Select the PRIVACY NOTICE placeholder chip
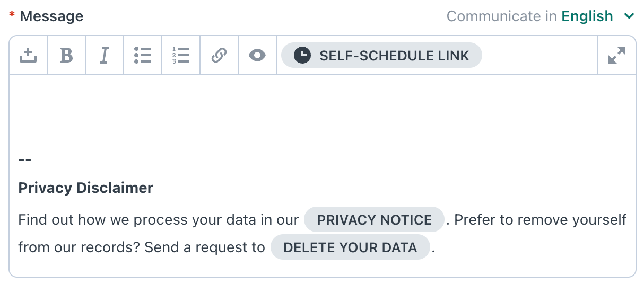 pos(374,220)
